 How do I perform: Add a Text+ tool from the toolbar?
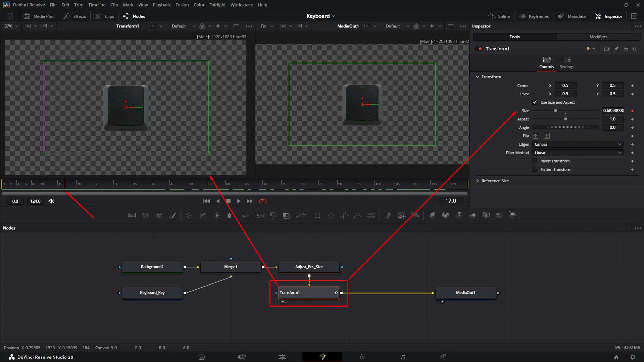click(159, 215)
